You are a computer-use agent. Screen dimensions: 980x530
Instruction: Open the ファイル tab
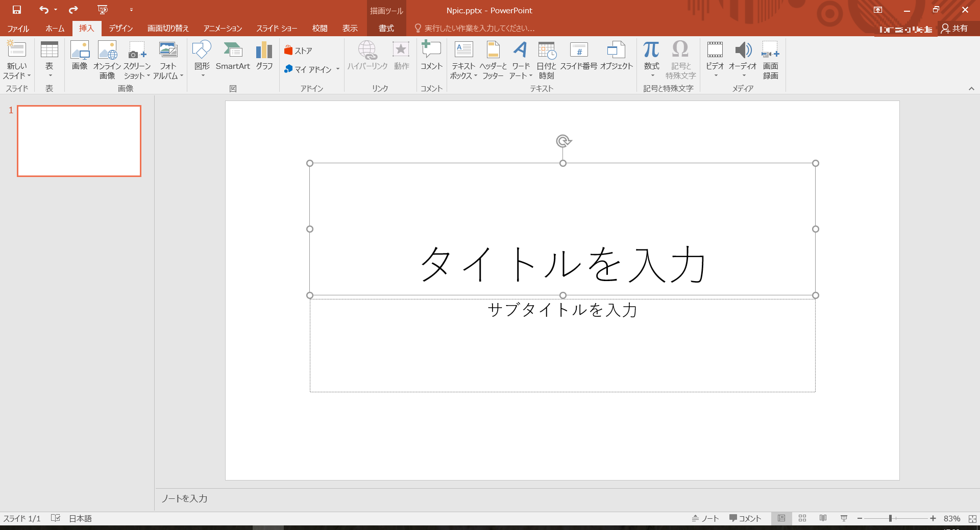[x=18, y=29]
